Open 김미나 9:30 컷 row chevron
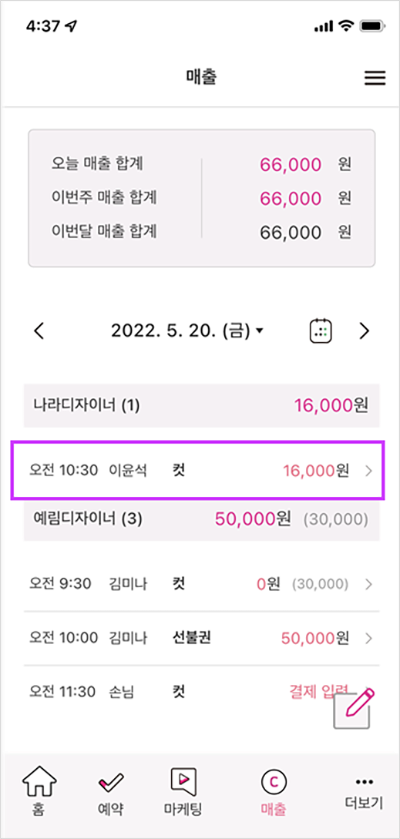Image resolution: width=400 pixels, height=839 pixels. (368, 584)
